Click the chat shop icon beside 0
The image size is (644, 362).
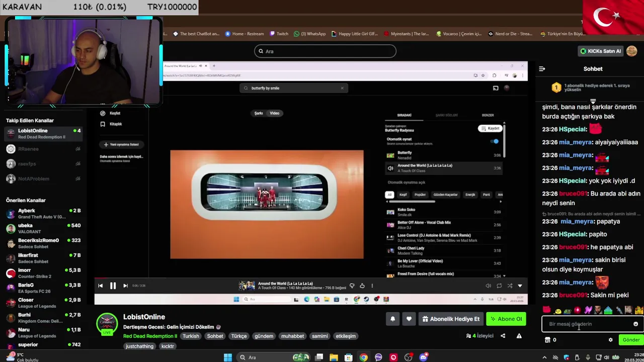[547, 340]
